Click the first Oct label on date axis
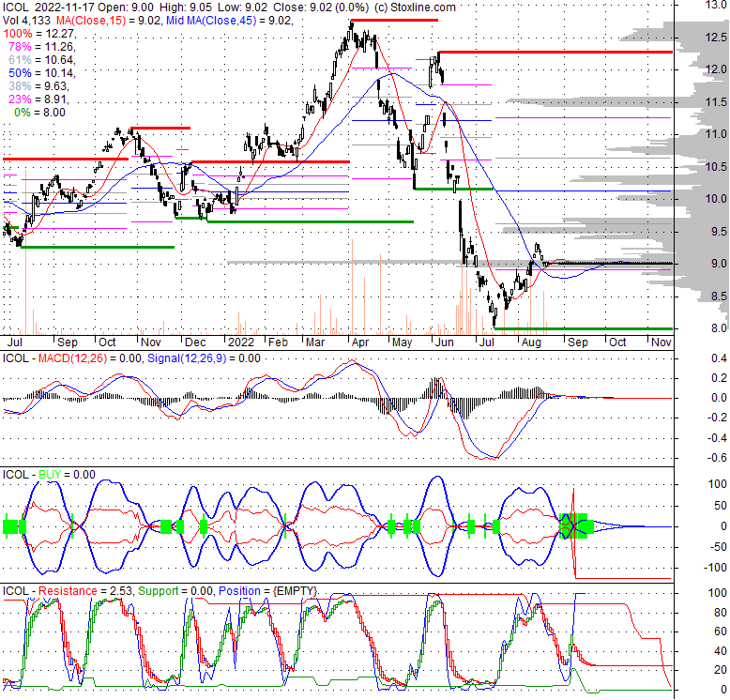This screenshot has height=700, width=730. pos(107,342)
